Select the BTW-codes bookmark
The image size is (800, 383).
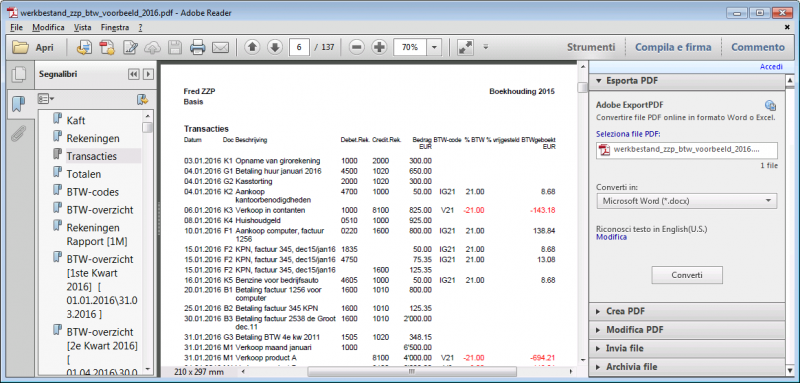pyautogui.click(x=92, y=192)
